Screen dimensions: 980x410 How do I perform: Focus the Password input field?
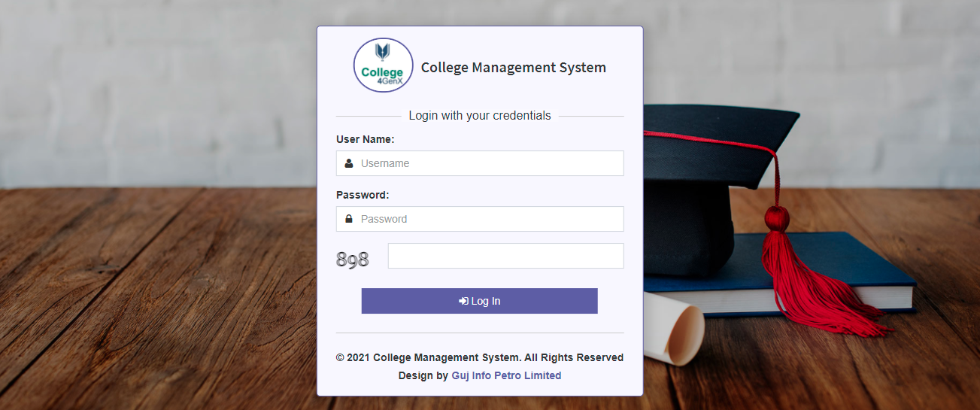tap(489, 219)
